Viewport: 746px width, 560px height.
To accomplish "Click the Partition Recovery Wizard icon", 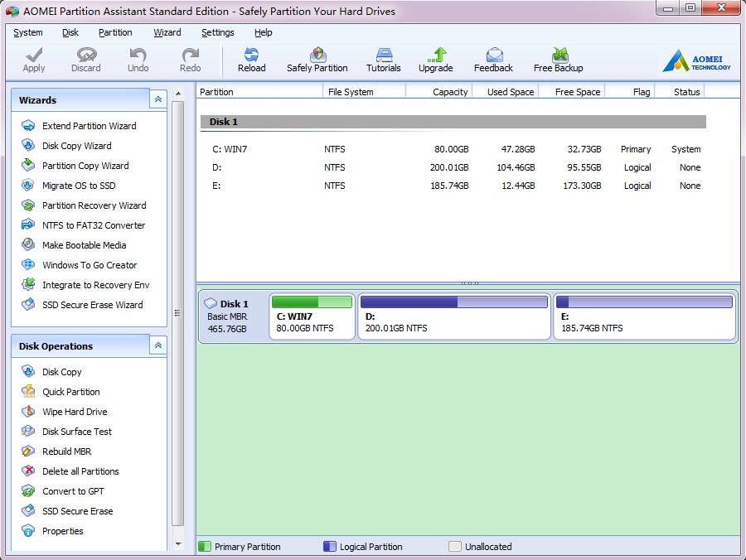I will (x=28, y=205).
